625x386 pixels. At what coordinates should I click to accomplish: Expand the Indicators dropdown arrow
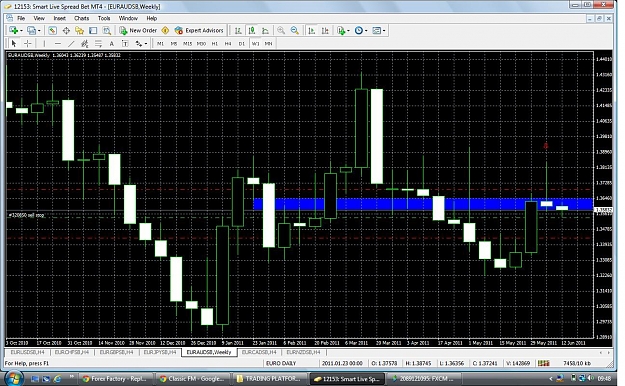coord(348,31)
